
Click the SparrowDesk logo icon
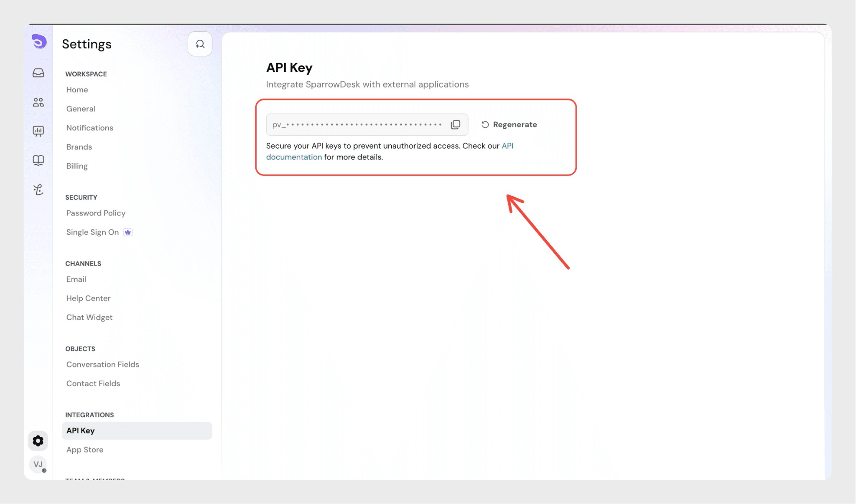pyautogui.click(x=39, y=42)
